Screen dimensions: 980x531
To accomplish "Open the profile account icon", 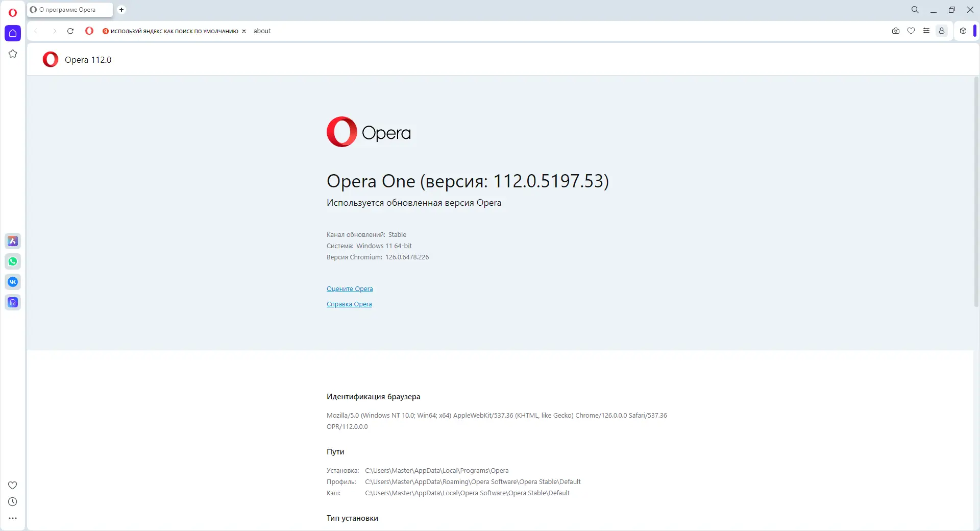I will point(942,31).
